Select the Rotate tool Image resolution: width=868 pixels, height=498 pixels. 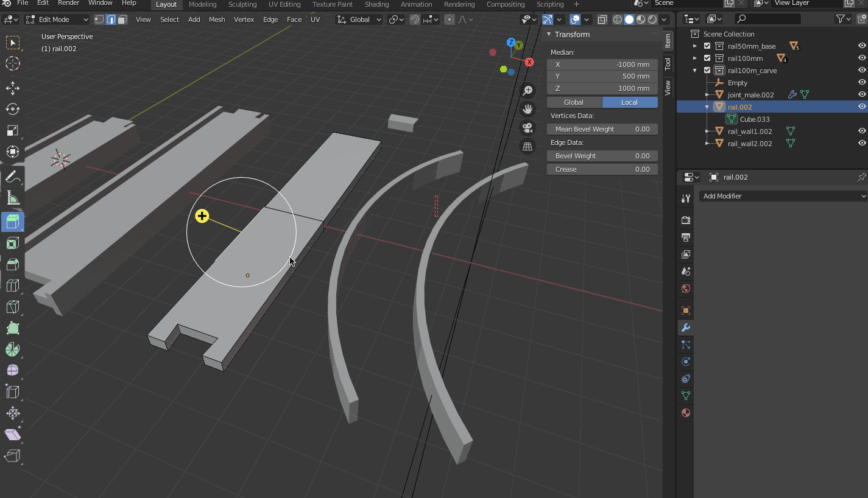coord(13,109)
